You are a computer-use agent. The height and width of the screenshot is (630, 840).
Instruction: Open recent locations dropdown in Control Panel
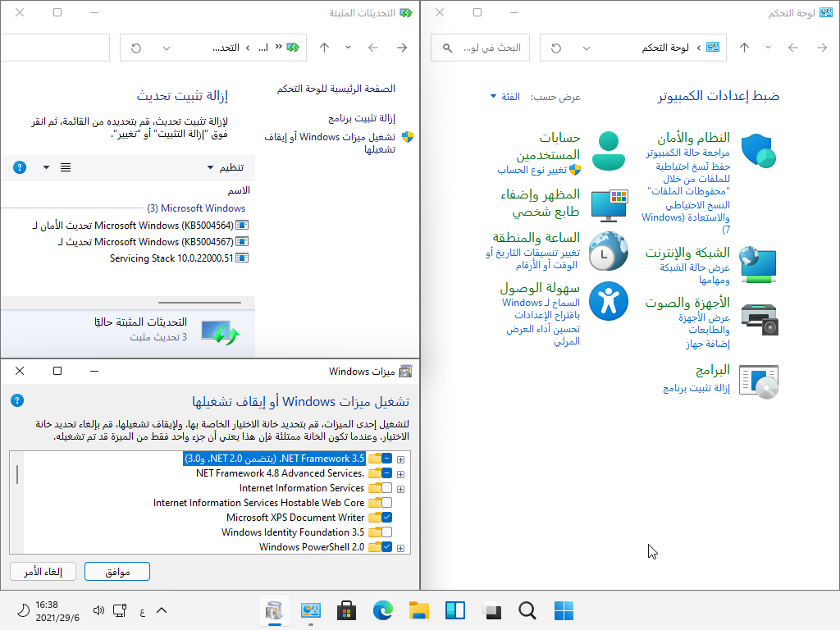click(x=768, y=48)
